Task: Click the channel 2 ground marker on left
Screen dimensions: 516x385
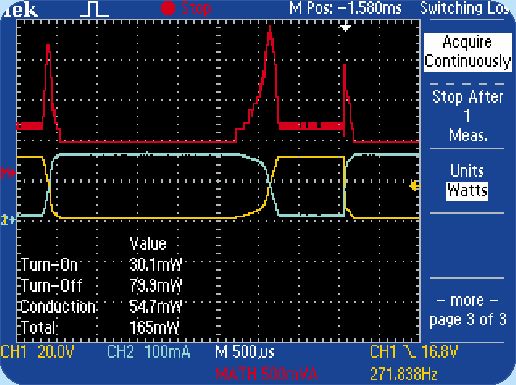Action: tap(7, 220)
